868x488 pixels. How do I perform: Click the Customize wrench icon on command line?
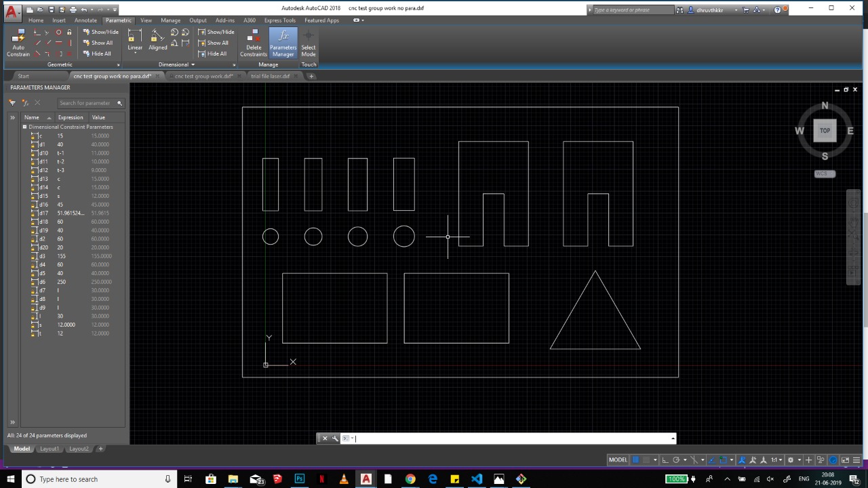[335, 439]
